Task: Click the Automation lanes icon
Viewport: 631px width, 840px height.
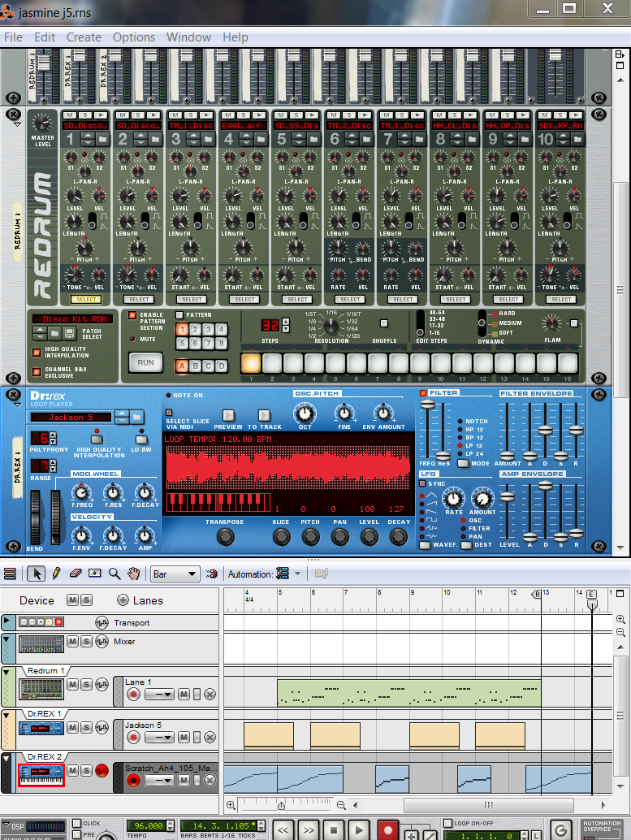Action: tap(283, 574)
